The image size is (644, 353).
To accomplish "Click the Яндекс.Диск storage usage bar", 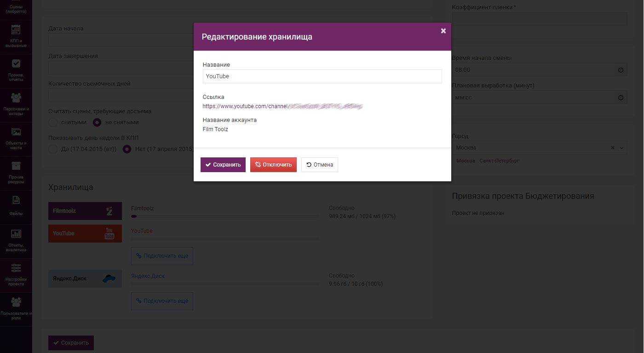I will (225, 284).
